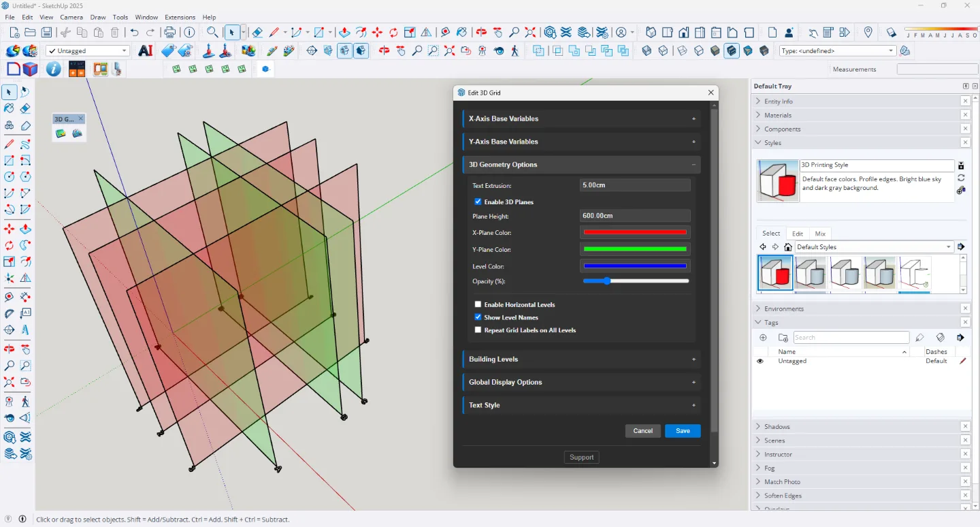The height and width of the screenshot is (527, 980).
Task: Select the Line pencil tool in left toolbar
Action: tap(10, 144)
